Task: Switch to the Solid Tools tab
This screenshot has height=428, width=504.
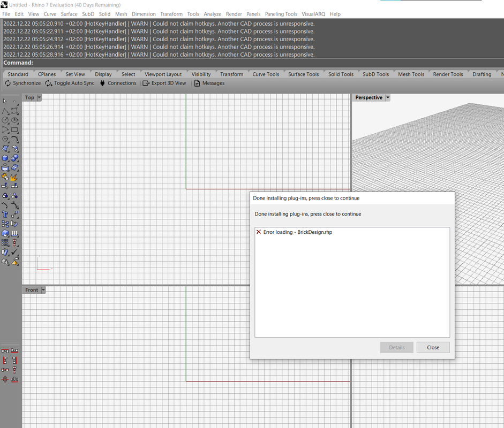Action: coord(341,74)
